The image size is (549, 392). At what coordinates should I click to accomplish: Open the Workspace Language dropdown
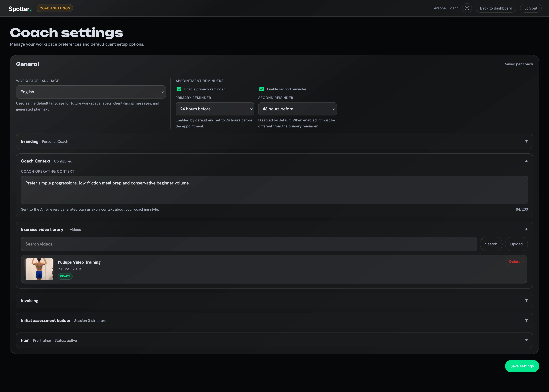pos(91,92)
